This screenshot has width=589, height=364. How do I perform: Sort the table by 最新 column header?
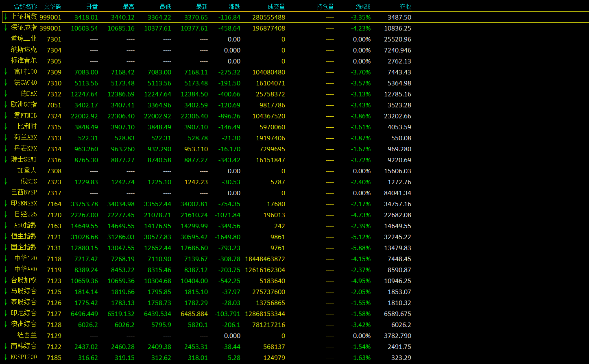pos(202,7)
